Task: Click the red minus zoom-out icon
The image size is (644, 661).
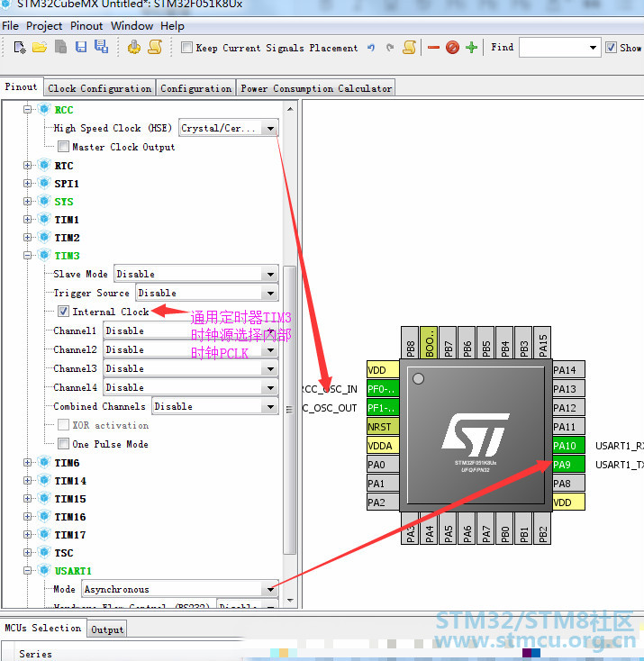Action: [433, 48]
